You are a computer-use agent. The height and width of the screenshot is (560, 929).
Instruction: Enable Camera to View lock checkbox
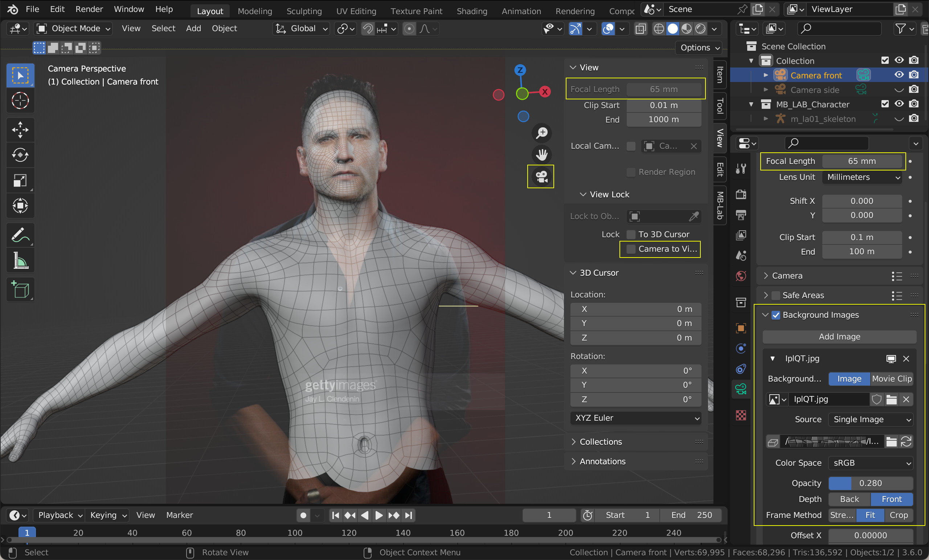631,249
